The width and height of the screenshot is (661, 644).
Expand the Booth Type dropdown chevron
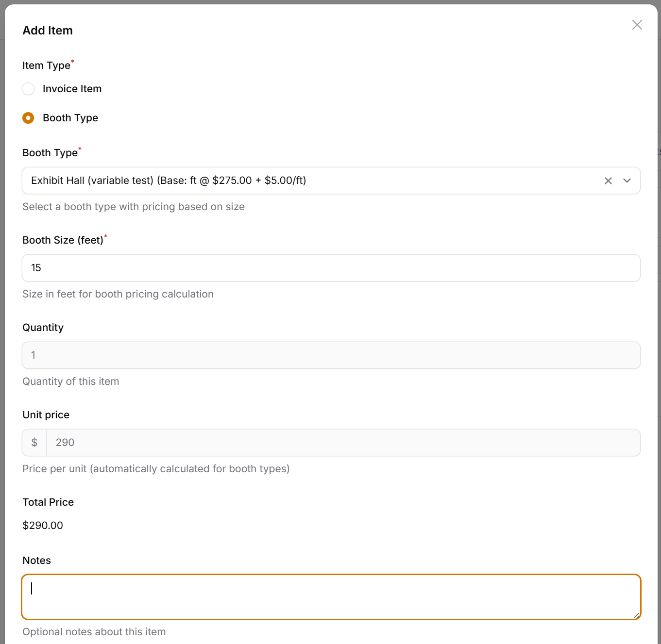[x=627, y=181]
